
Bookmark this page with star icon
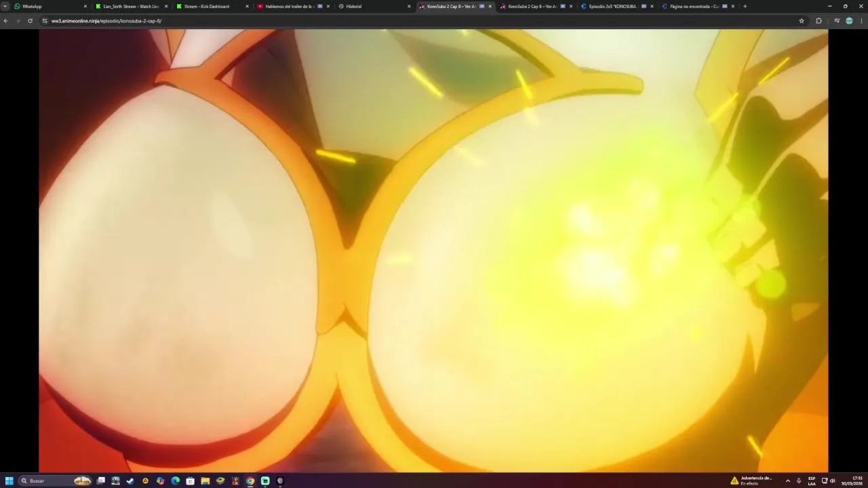[802, 21]
